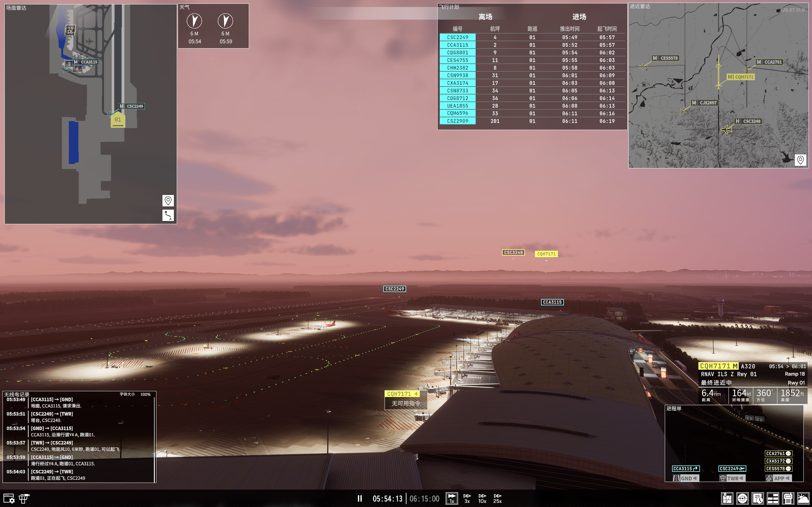Click the GND taxiway icon

point(677,478)
